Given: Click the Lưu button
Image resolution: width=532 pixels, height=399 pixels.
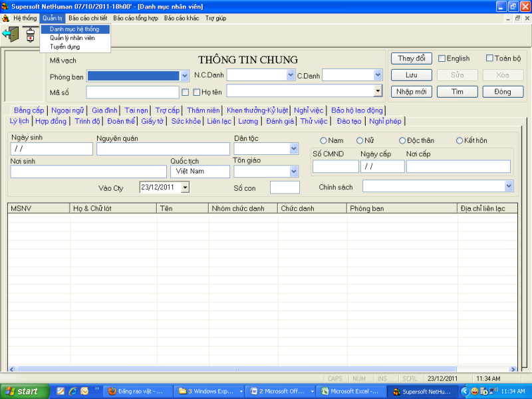Looking at the screenshot, I should pyautogui.click(x=411, y=75).
